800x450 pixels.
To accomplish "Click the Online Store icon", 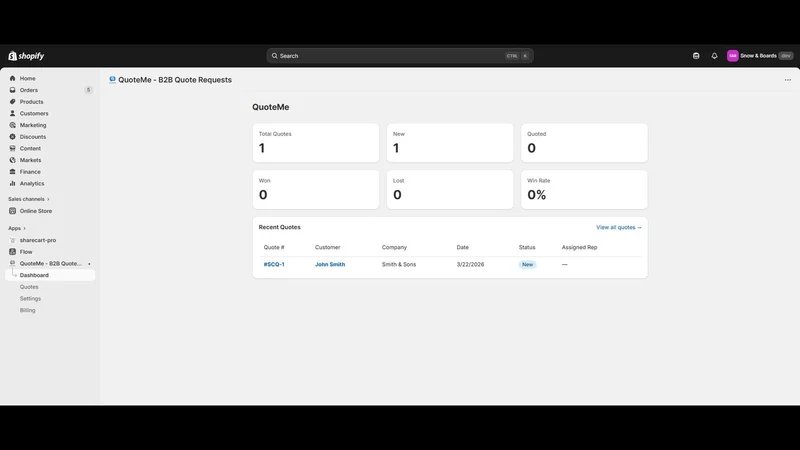I will tap(12, 211).
